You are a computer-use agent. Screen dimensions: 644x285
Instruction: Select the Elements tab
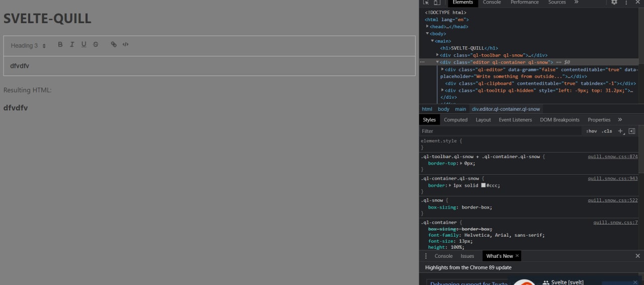tap(463, 3)
